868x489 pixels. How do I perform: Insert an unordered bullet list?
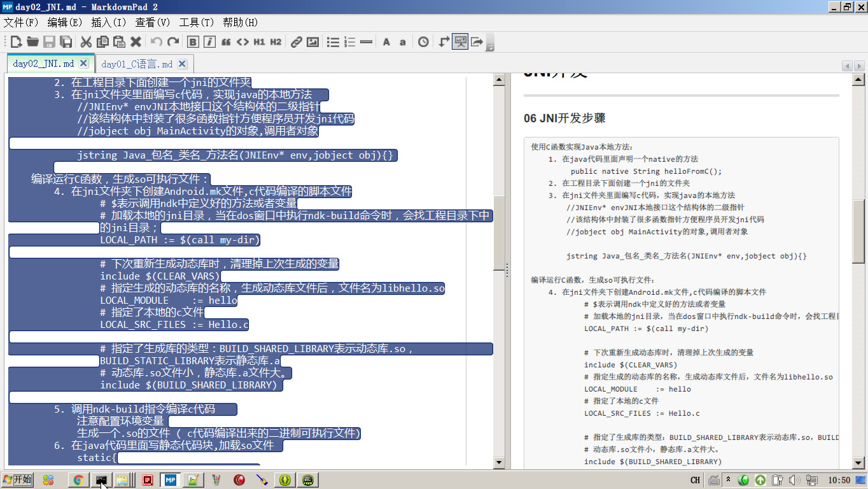click(x=333, y=42)
